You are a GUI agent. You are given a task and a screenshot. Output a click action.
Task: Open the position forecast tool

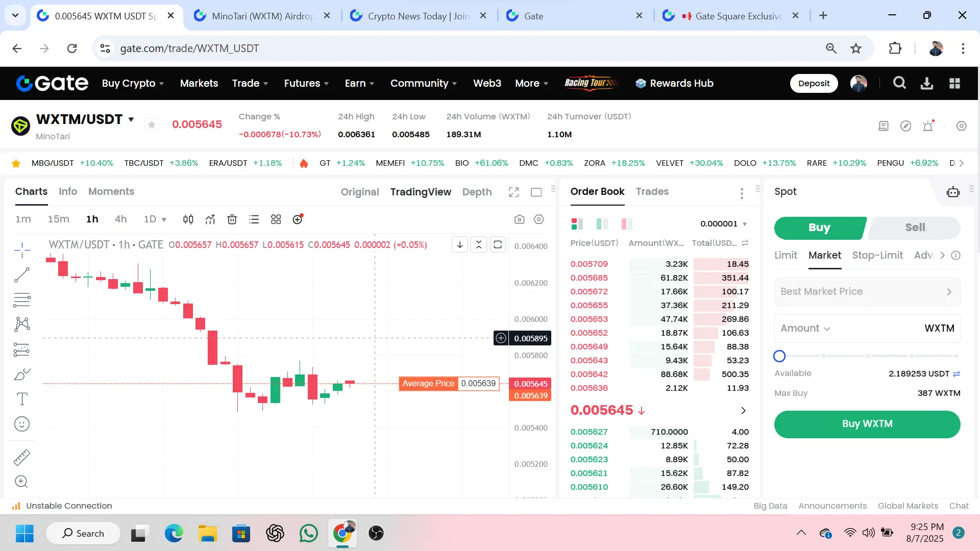[22, 349]
